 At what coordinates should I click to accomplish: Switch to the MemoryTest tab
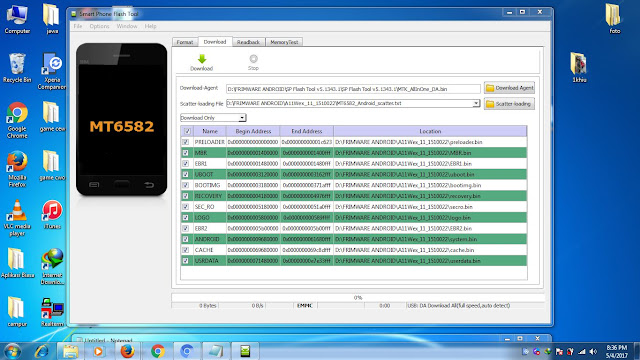[x=284, y=42]
